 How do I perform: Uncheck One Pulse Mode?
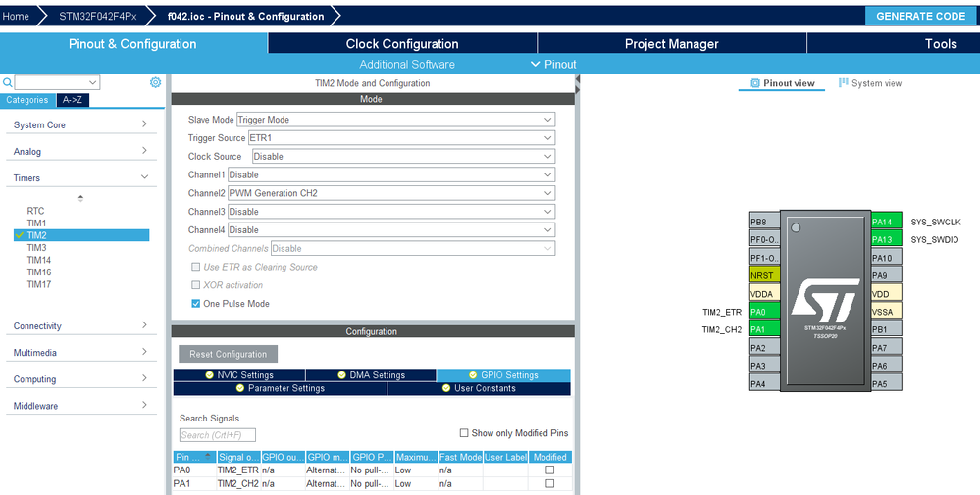click(x=195, y=303)
